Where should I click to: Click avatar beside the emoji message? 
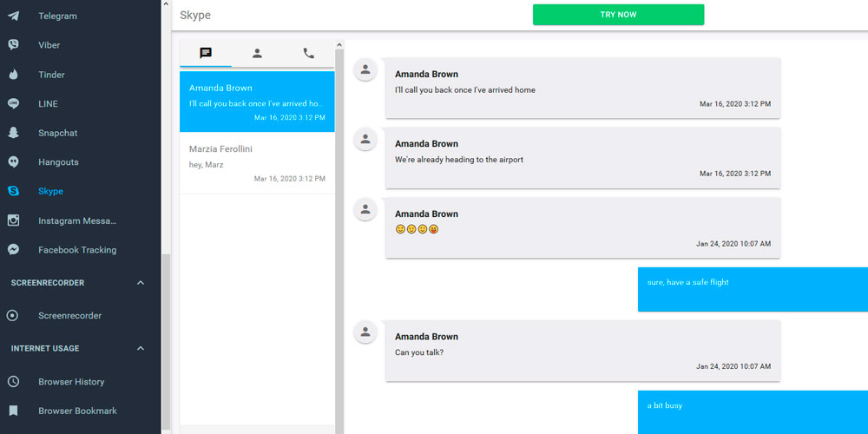[365, 209]
